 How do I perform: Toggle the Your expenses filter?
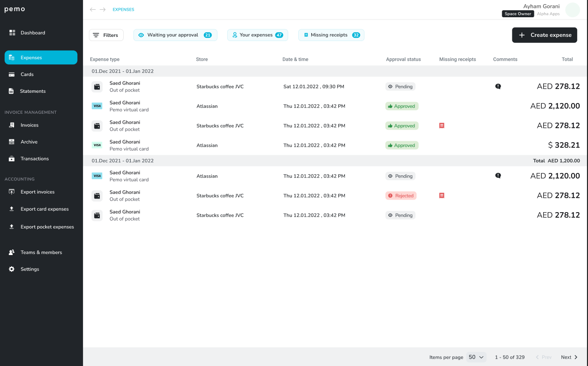click(x=257, y=35)
